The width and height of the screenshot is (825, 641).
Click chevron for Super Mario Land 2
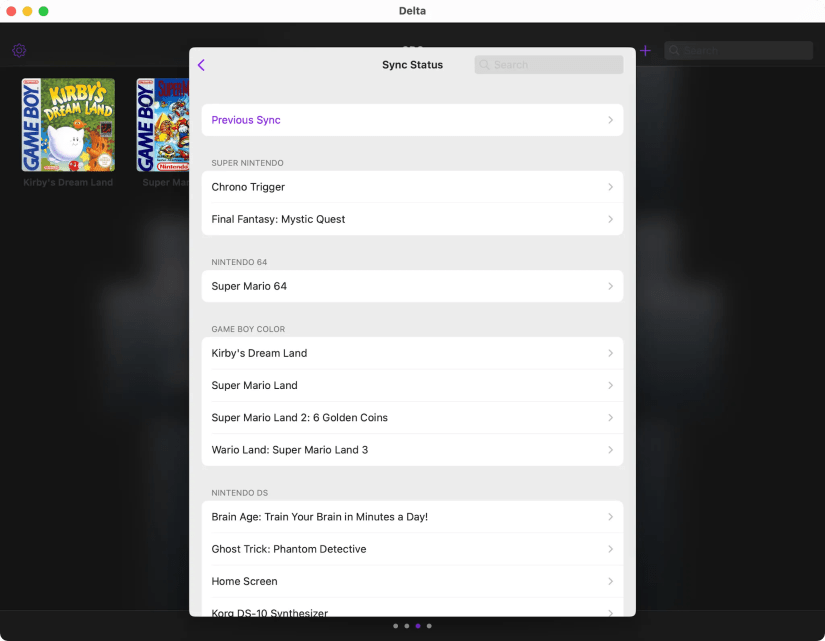(x=610, y=417)
